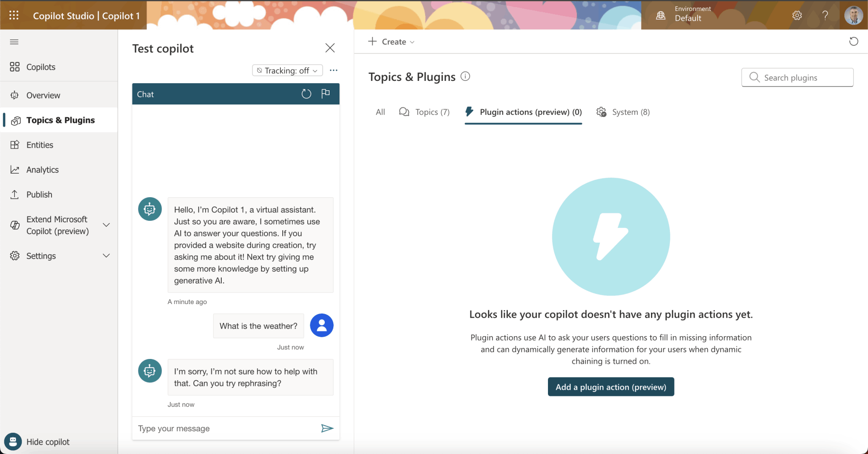Select Plugin actions (preview) tab
This screenshot has width=868, height=454.
523,112
